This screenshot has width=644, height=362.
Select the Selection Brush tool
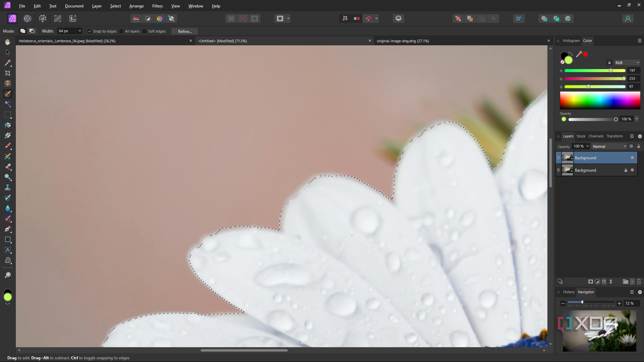pos(8,94)
